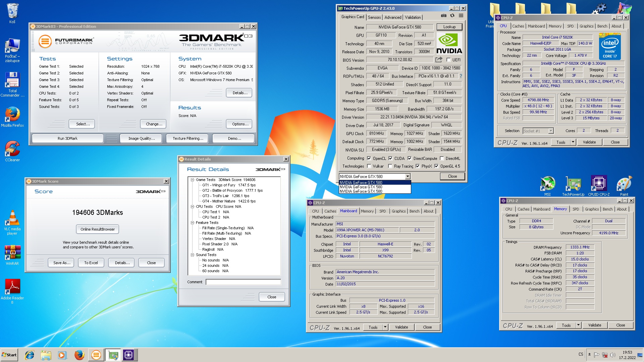Collapse Game Tests tree node
The width and height of the screenshot is (644, 362).
tap(193, 180)
